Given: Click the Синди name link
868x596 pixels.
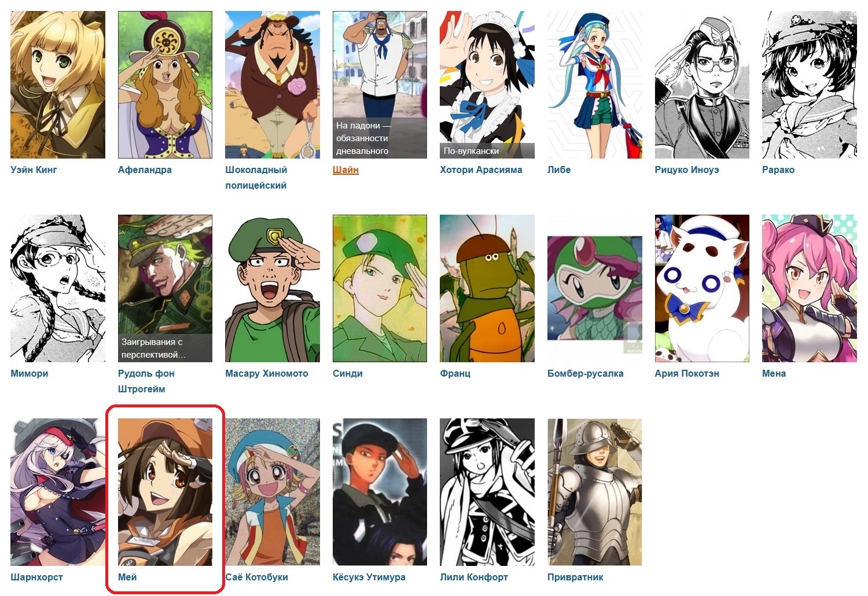Looking at the screenshot, I should [x=348, y=373].
